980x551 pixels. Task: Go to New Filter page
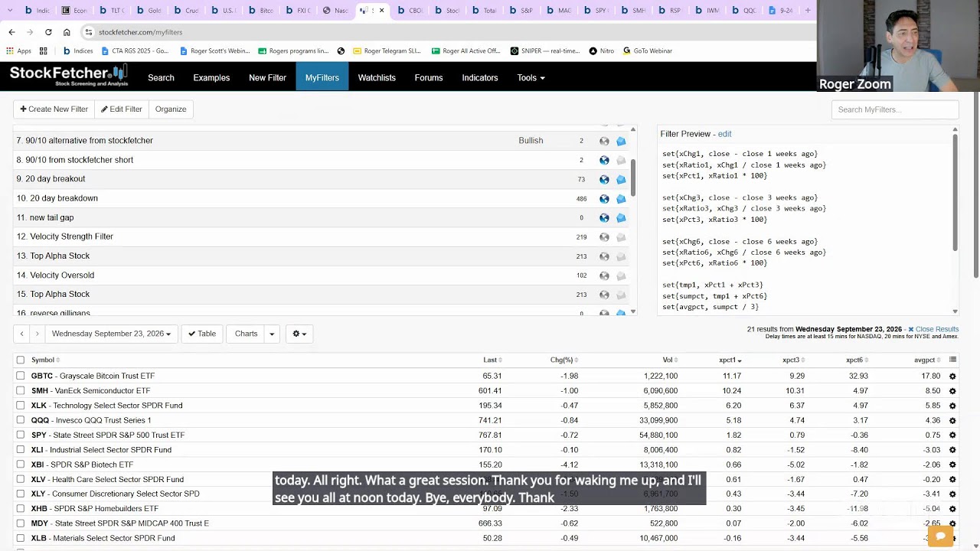pos(267,77)
